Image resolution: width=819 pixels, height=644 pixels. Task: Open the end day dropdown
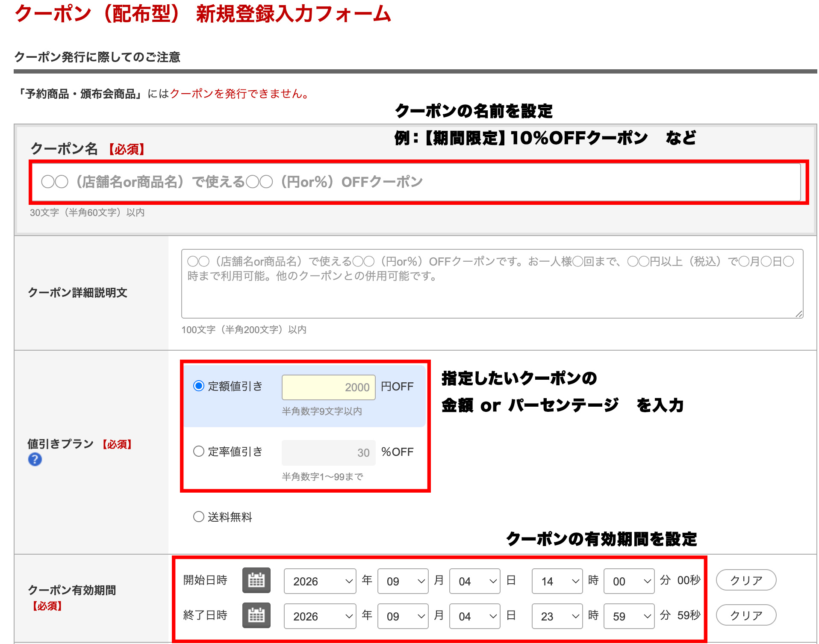[474, 616]
